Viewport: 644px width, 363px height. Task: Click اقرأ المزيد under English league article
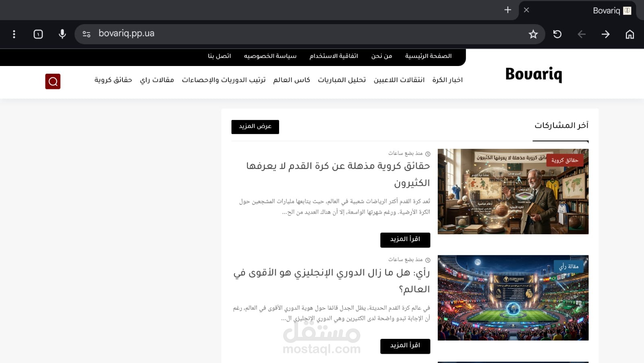[405, 346]
